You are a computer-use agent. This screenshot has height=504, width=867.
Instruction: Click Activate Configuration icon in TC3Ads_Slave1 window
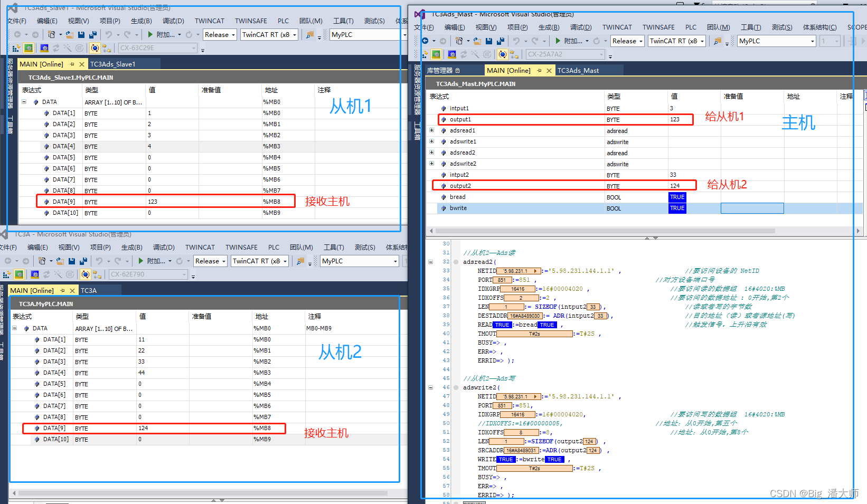click(x=16, y=48)
